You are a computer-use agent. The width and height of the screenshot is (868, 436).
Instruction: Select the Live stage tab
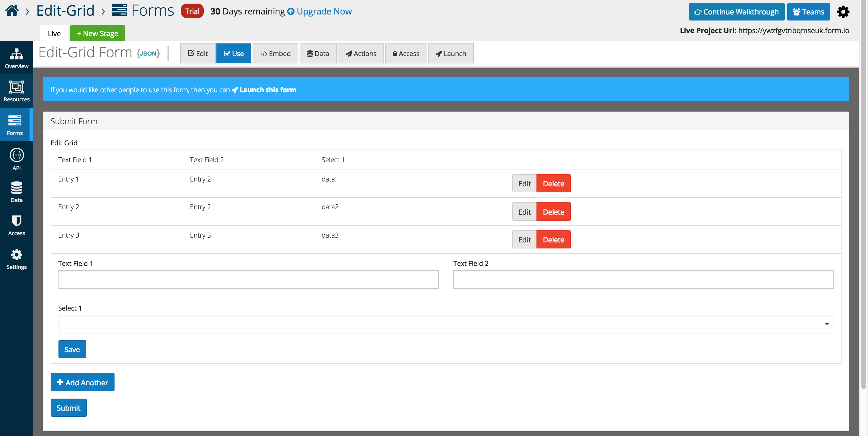(x=54, y=33)
